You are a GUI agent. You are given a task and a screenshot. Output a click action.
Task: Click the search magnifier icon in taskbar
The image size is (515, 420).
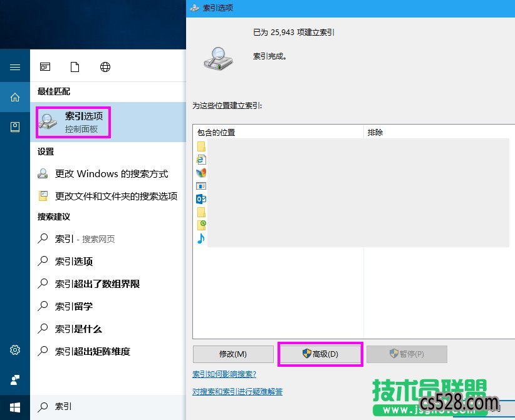click(x=43, y=407)
